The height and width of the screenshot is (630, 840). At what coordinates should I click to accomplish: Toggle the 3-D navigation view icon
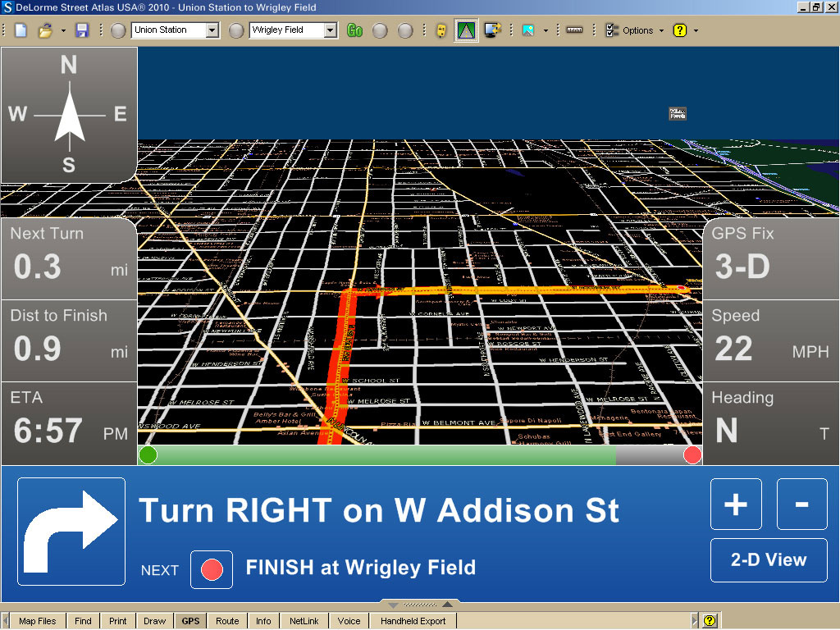467,30
